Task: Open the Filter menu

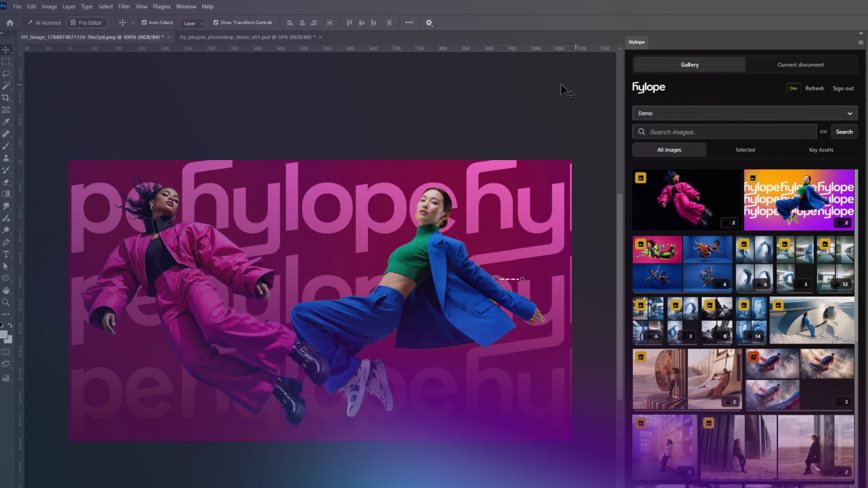Action: pos(124,6)
